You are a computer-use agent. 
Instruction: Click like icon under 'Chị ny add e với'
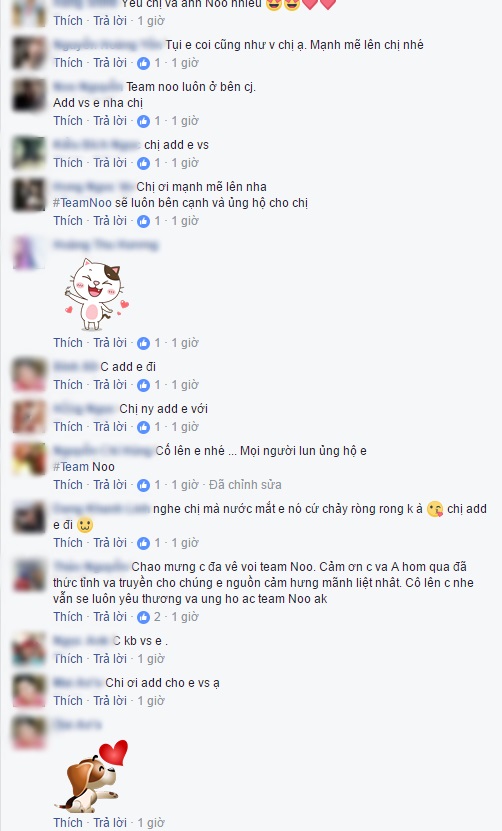(143, 427)
